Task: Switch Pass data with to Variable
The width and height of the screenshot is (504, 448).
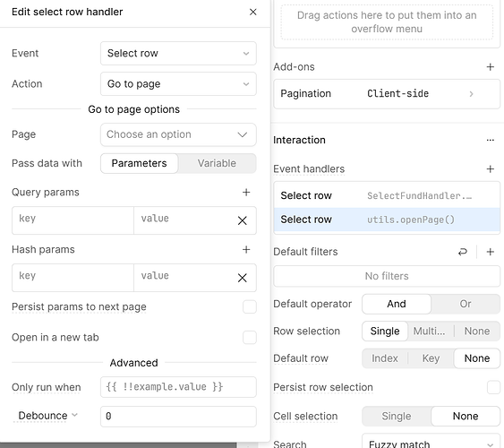Action: coord(217,163)
